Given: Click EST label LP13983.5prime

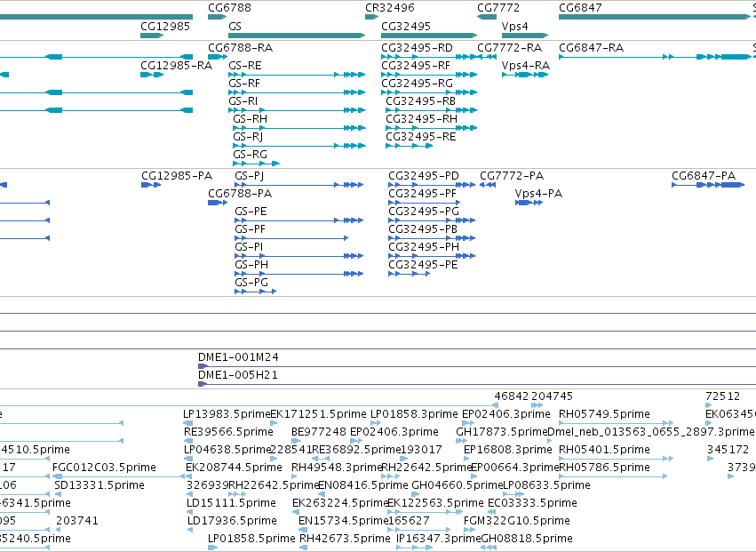Looking at the screenshot, I should [227, 414].
